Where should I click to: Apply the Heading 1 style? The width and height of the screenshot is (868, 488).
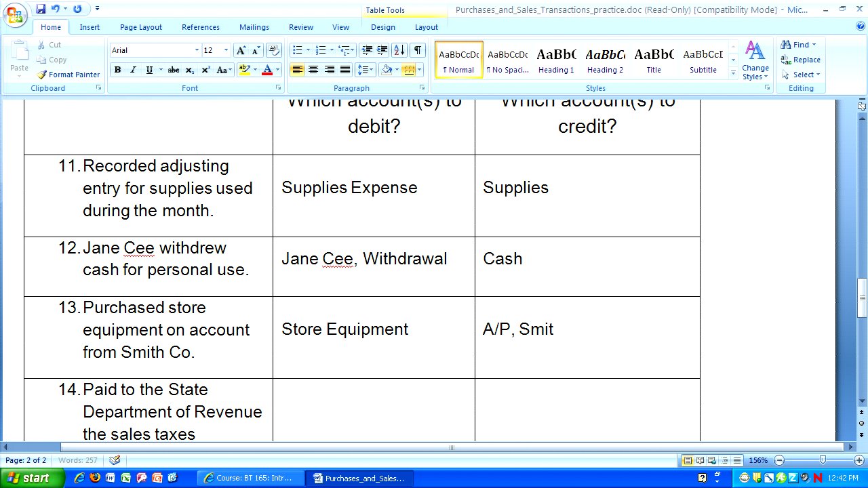(556, 60)
